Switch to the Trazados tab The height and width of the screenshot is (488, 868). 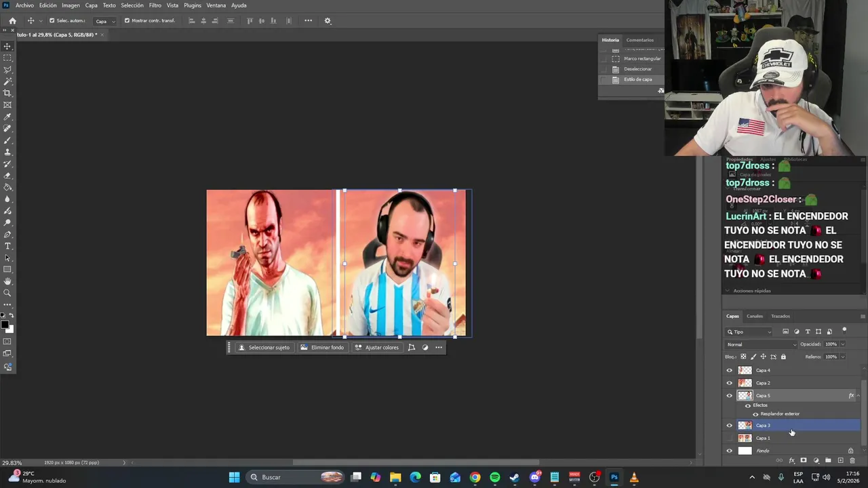pyautogui.click(x=781, y=316)
